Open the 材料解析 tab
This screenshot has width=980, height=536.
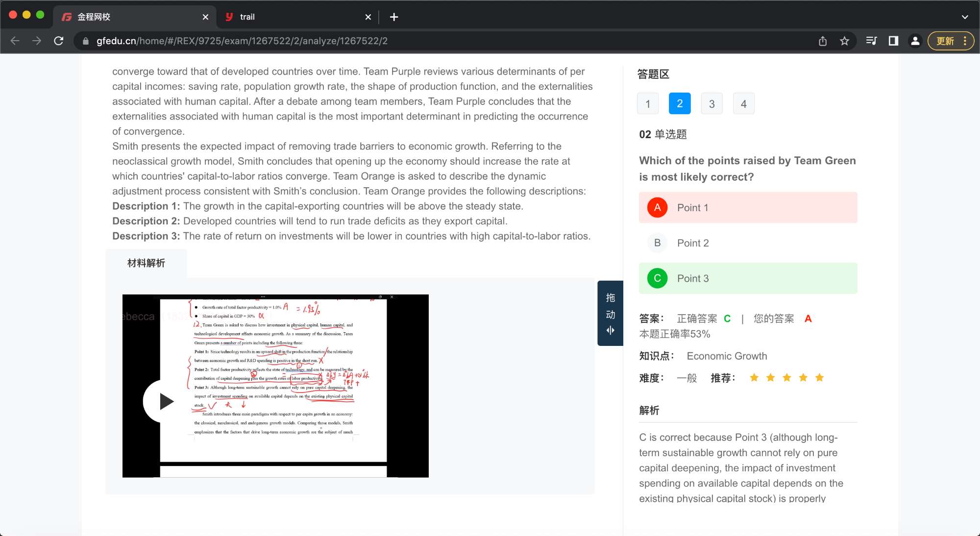pos(146,264)
